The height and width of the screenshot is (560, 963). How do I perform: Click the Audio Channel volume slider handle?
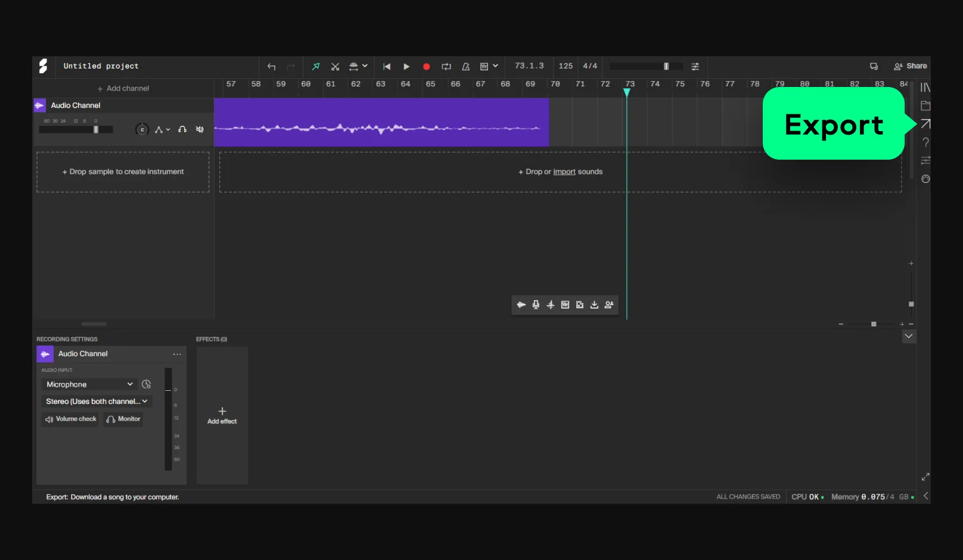[x=96, y=129]
